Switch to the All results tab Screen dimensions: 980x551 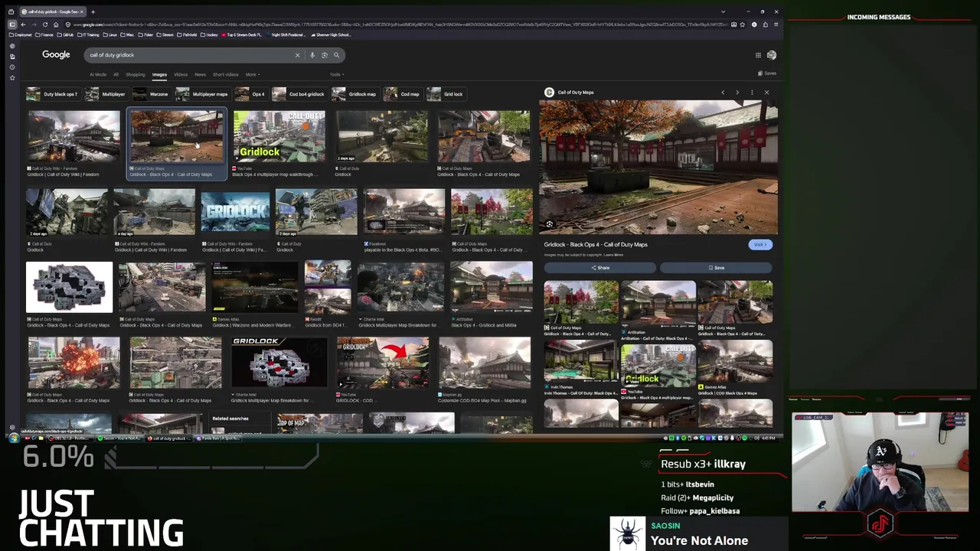(116, 74)
